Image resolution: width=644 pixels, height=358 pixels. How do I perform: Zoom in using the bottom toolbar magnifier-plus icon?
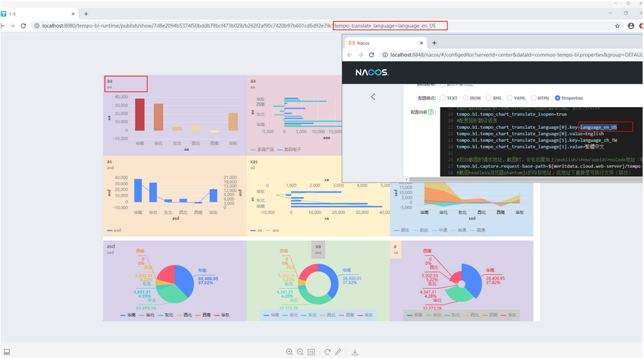coord(290,352)
